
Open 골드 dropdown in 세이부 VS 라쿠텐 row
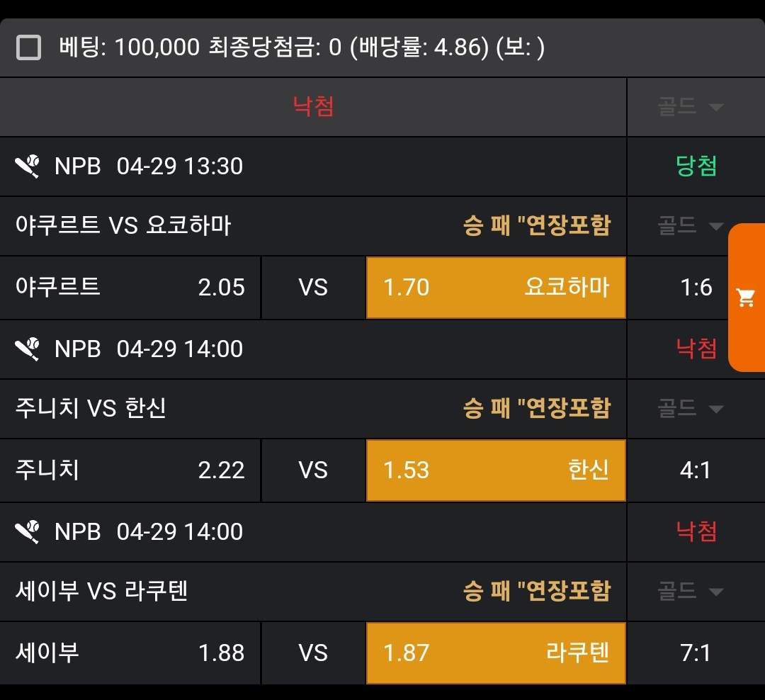pyautogui.click(x=690, y=592)
